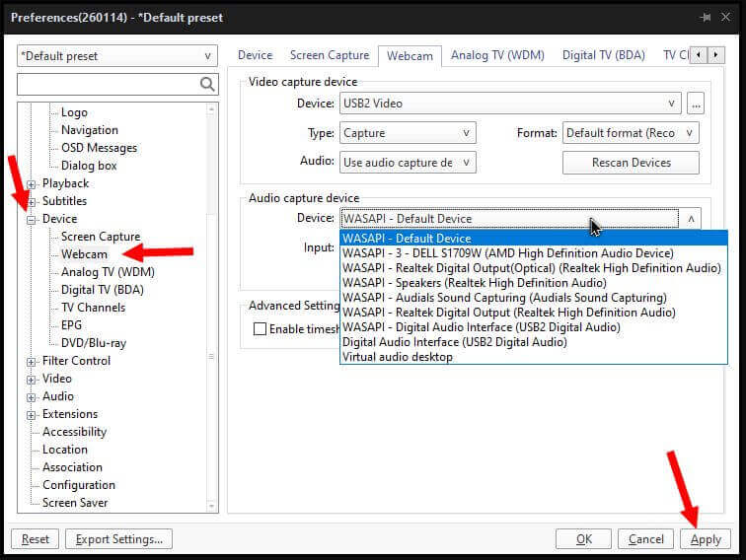Screen dimensions: 746x560
Task: Enable the timeshift checkbox
Action: click(x=261, y=329)
